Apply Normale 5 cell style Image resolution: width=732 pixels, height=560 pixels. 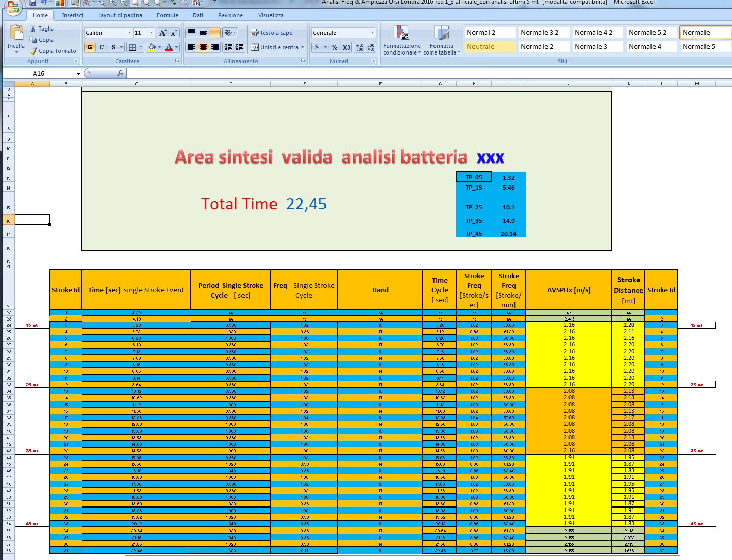tap(705, 46)
